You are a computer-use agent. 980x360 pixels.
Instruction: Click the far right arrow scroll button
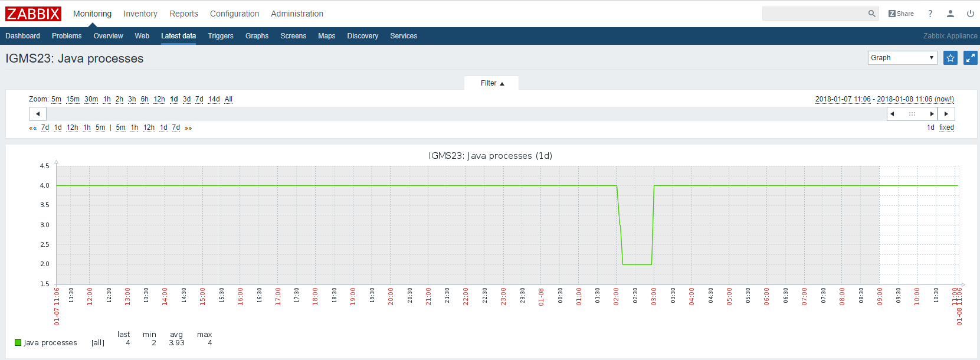[946, 114]
